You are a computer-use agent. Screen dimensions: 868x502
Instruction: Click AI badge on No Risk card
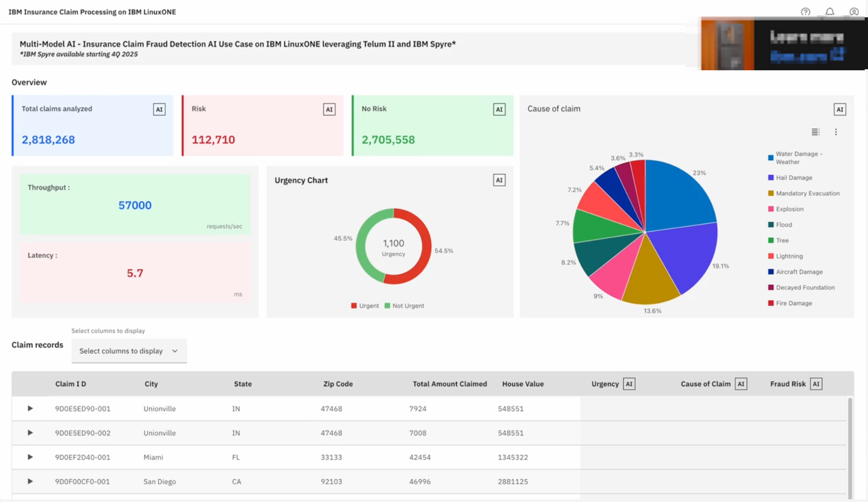[x=499, y=109]
